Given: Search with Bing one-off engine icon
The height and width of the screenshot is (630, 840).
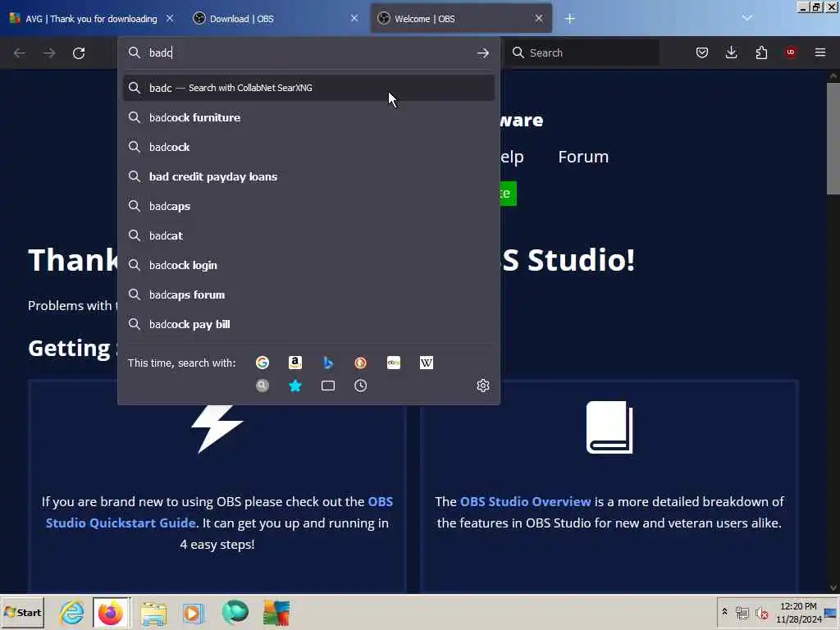Looking at the screenshot, I should pyautogui.click(x=328, y=363).
